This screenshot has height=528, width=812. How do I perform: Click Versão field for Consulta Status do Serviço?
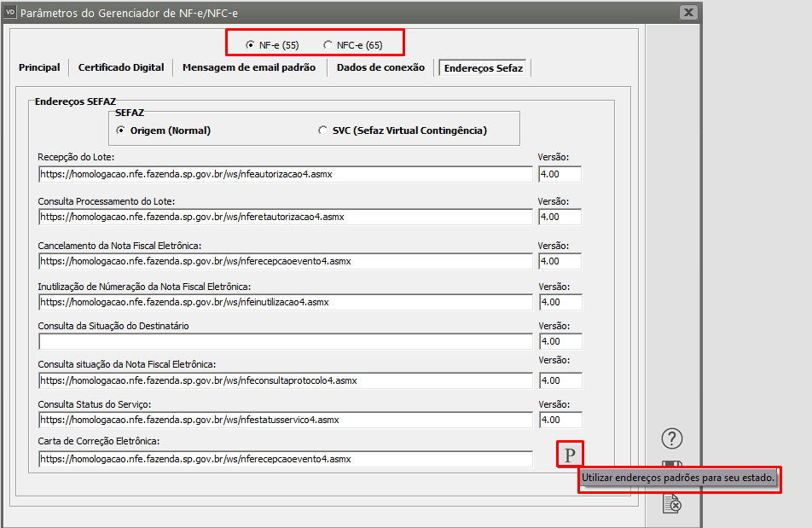pyautogui.click(x=560, y=420)
